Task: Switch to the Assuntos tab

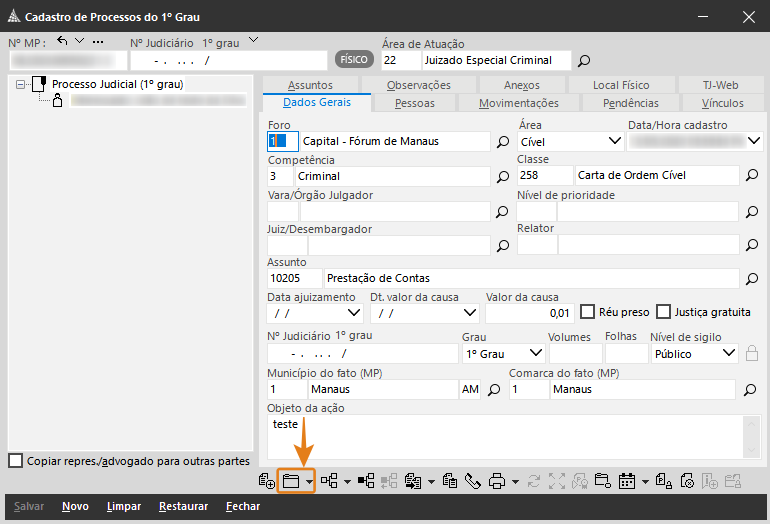Action: (310, 85)
